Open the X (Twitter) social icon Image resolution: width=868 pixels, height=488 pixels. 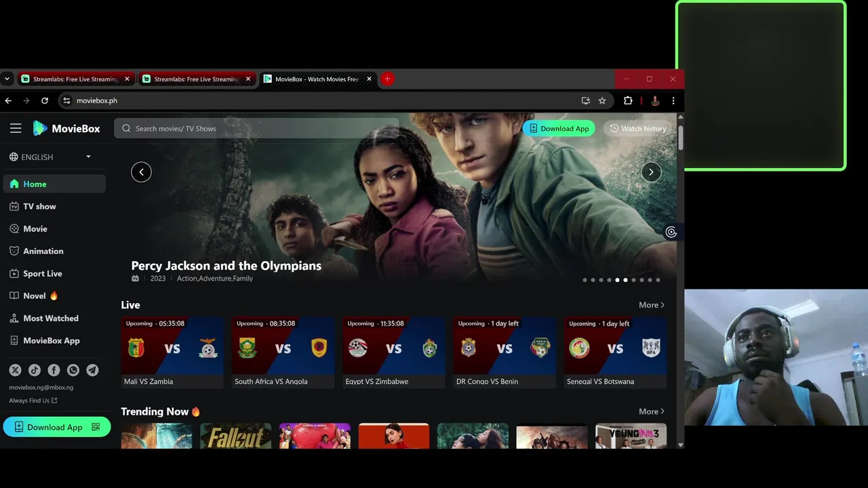point(15,370)
